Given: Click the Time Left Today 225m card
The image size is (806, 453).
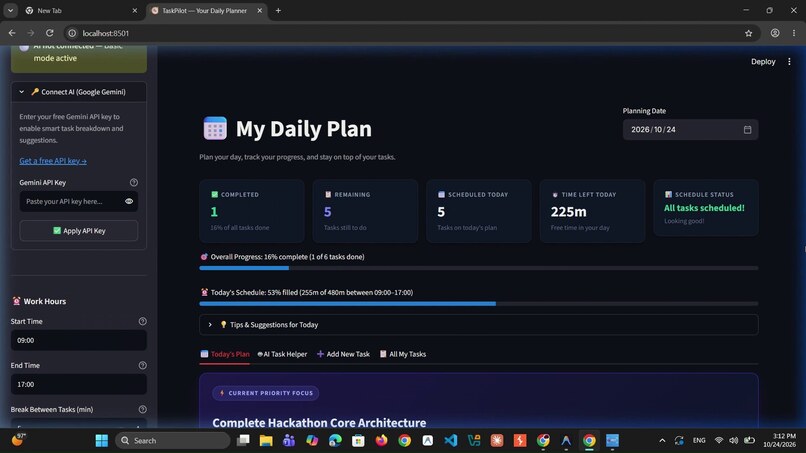Looking at the screenshot, I should point(592,211).
